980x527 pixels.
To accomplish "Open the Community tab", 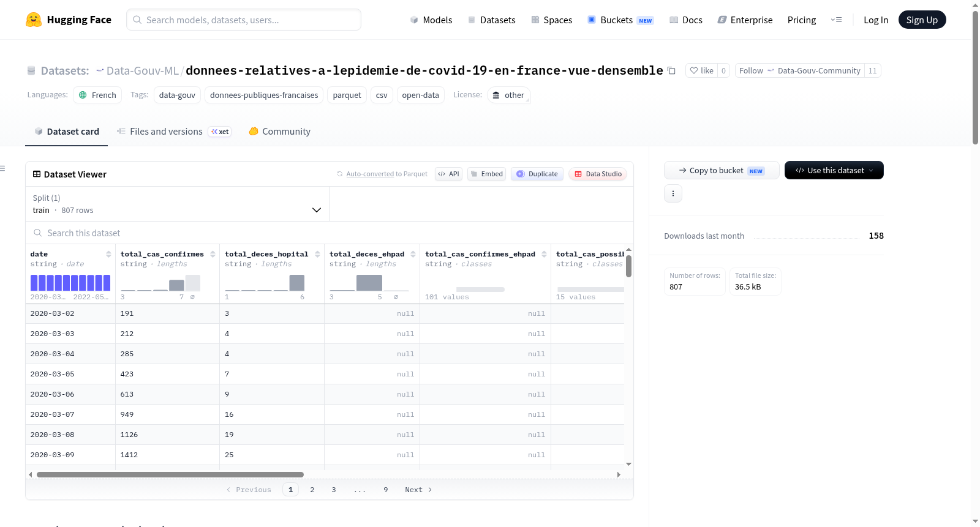I will [279, 131].
